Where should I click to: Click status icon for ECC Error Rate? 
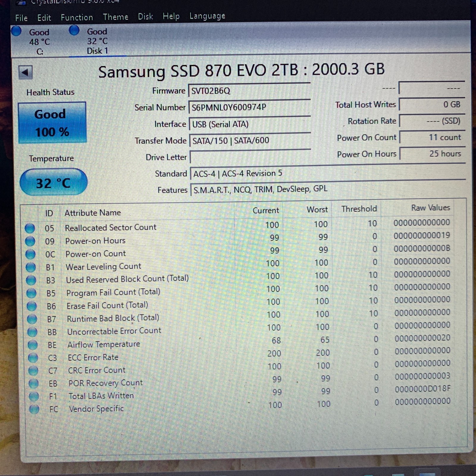click(33, 358)
